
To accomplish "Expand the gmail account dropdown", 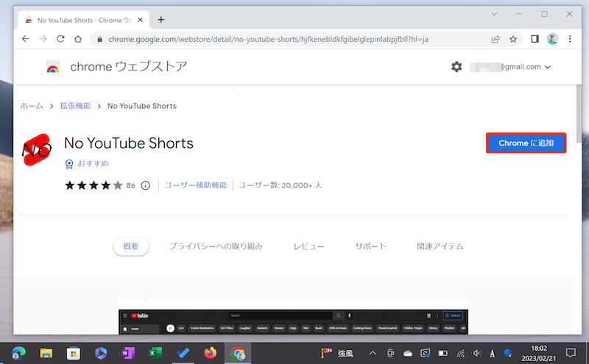I will 546,68.
